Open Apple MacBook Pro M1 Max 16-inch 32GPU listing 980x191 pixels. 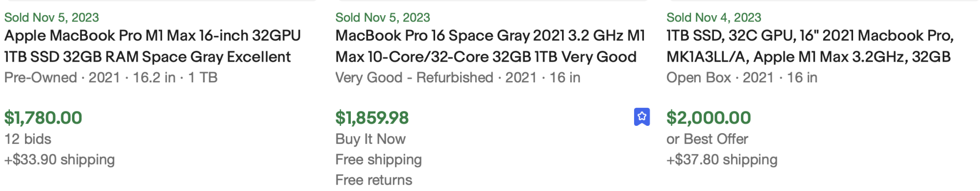click(x=152, y=46)
